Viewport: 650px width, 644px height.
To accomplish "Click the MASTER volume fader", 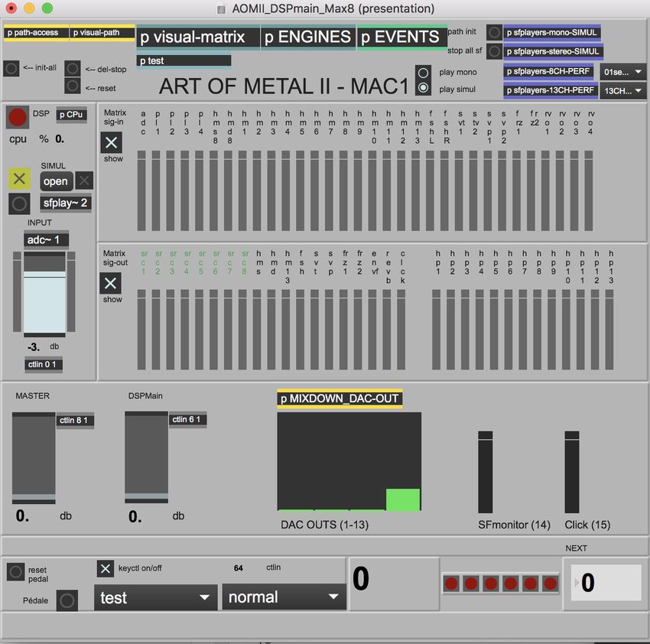I will [x=34, y=458].
